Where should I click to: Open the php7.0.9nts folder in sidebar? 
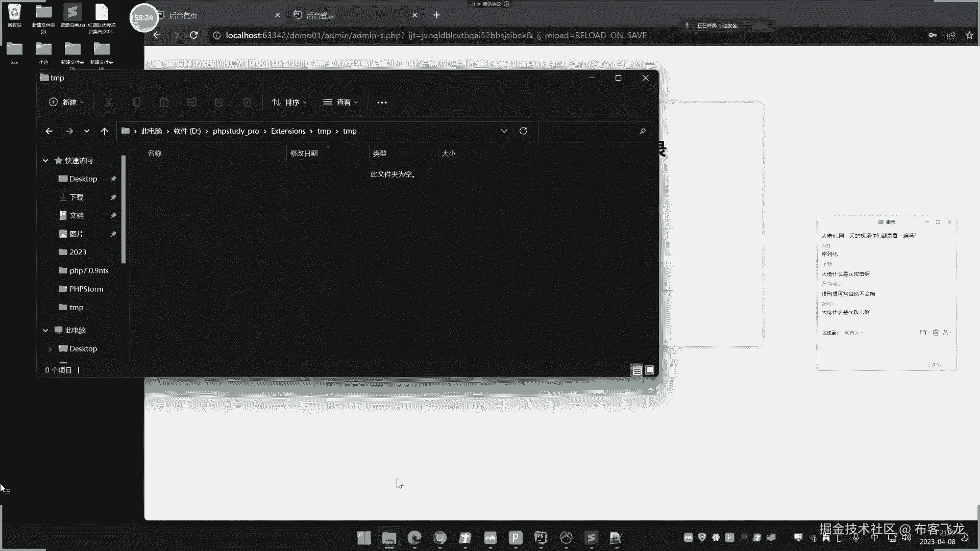point(89,271)
